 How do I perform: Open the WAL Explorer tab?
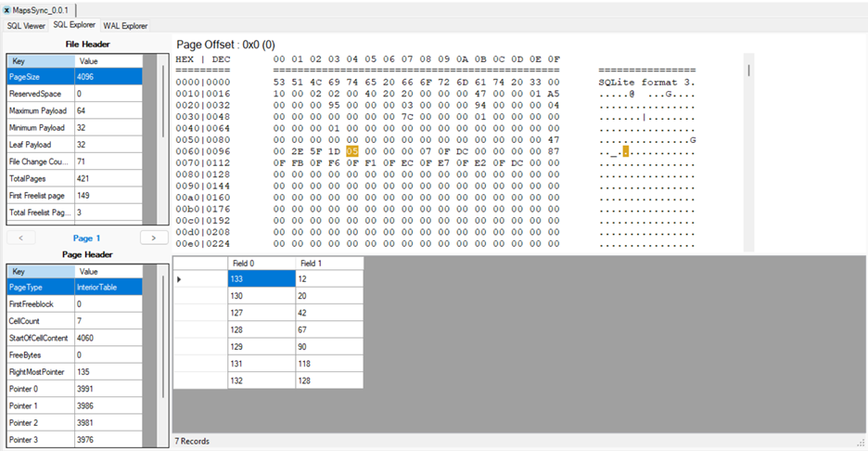125,26
